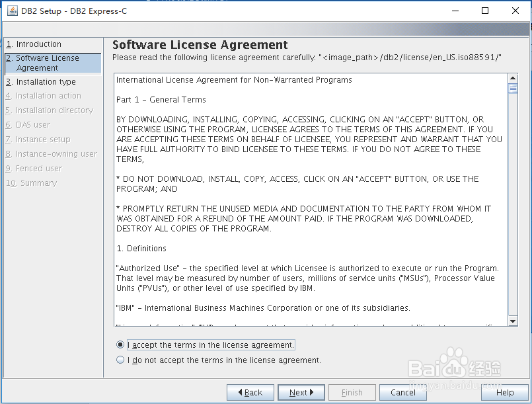Click the scrollbar down arrow in license text
This screenshot has width=532, height=404.
pos(513,321)
